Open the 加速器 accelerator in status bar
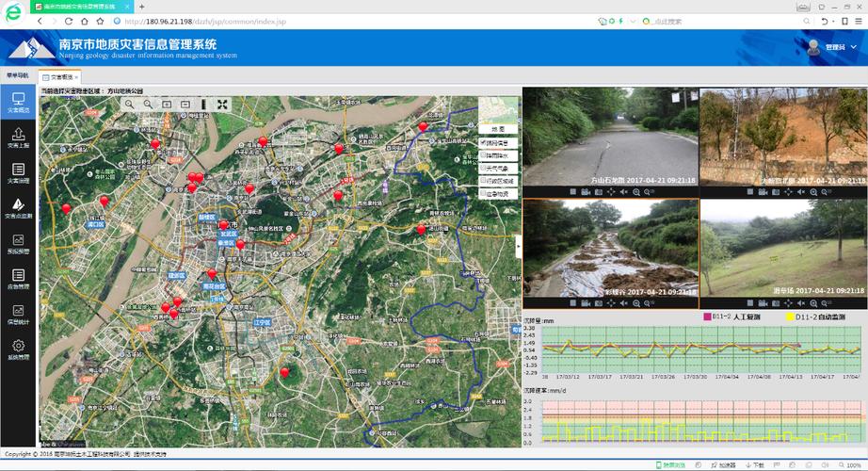Viewport: 868px width, 471px height. pos(724,465)
